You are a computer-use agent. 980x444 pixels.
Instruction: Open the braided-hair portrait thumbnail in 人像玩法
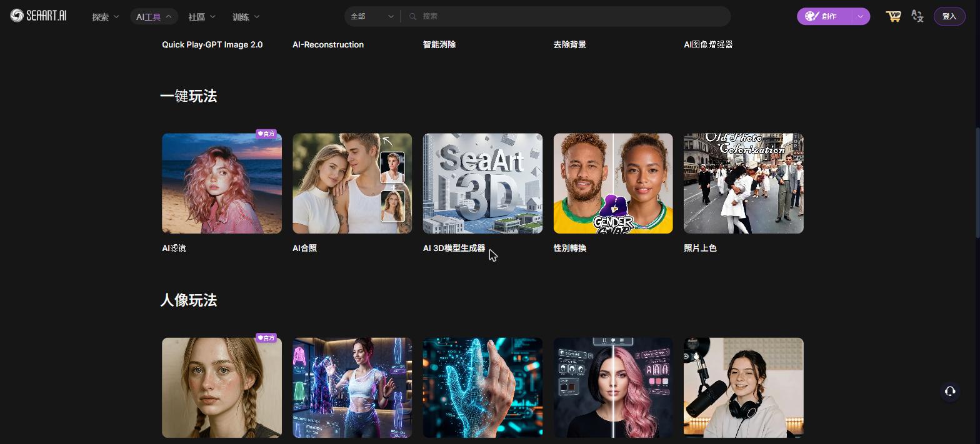tap(222, 388)
